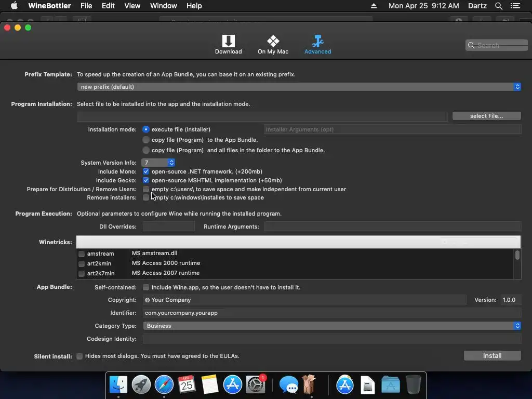Enable the Silent install checkbox
This screenshot has height=399, width=532.
[79, 356]
